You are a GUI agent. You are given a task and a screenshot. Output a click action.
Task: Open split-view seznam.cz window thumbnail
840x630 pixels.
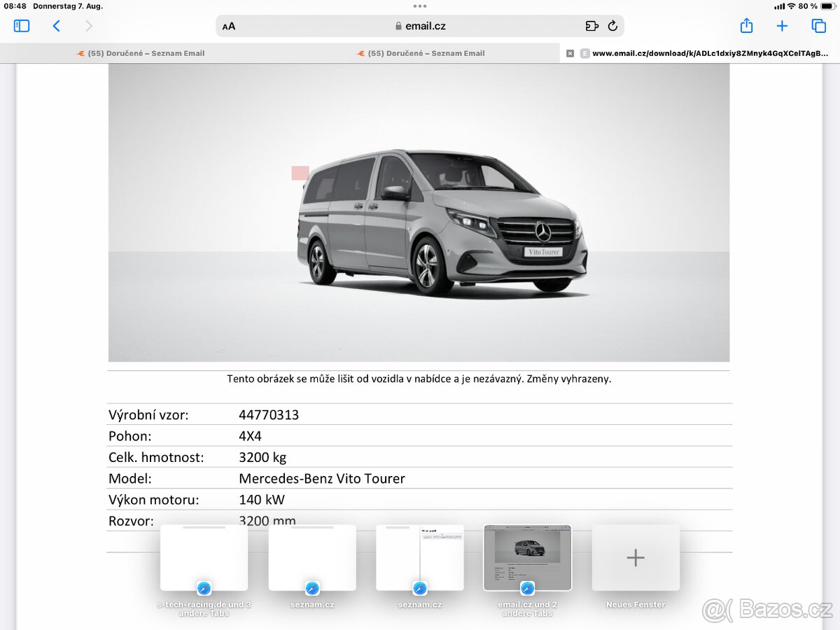pyautogui.click(x=420, y=557)
